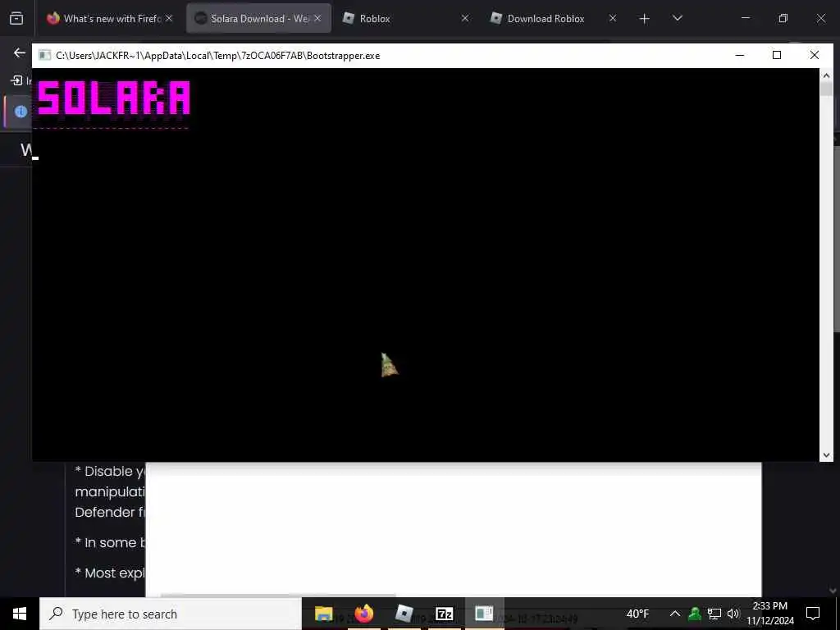
Task: Go back in Firefox navigation
Action: 20,52
